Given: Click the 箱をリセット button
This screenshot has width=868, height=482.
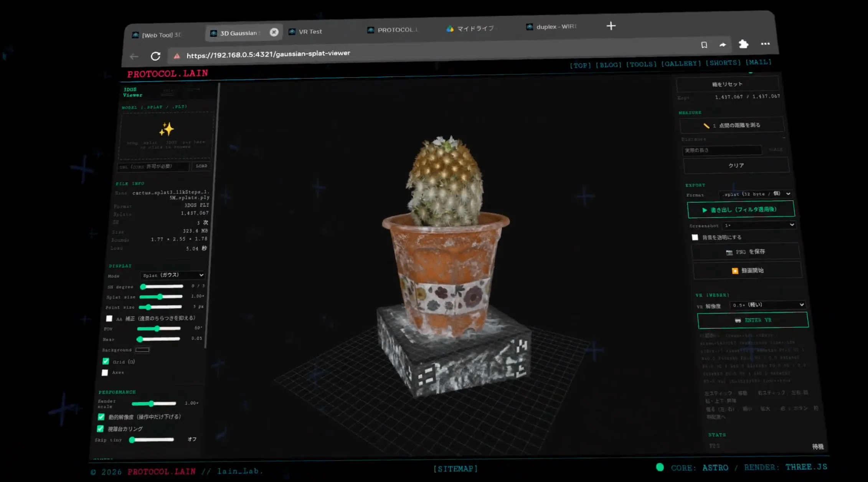Looking at the screenshot, I should (x=727, y=84).
